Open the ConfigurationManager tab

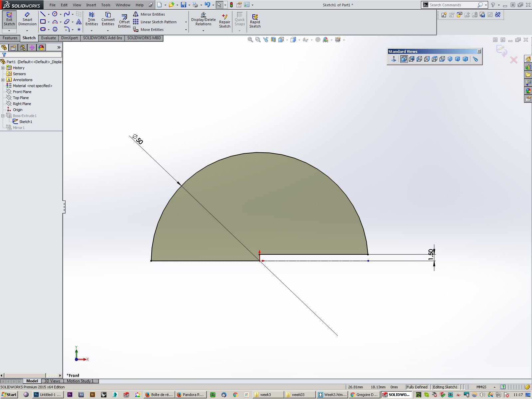(x=23, y=47)
